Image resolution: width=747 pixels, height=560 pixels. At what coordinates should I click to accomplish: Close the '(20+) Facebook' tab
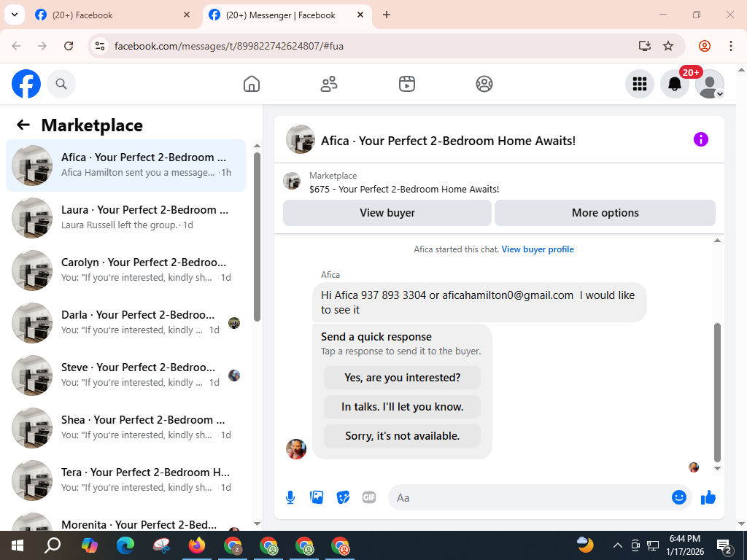(187, 15)
